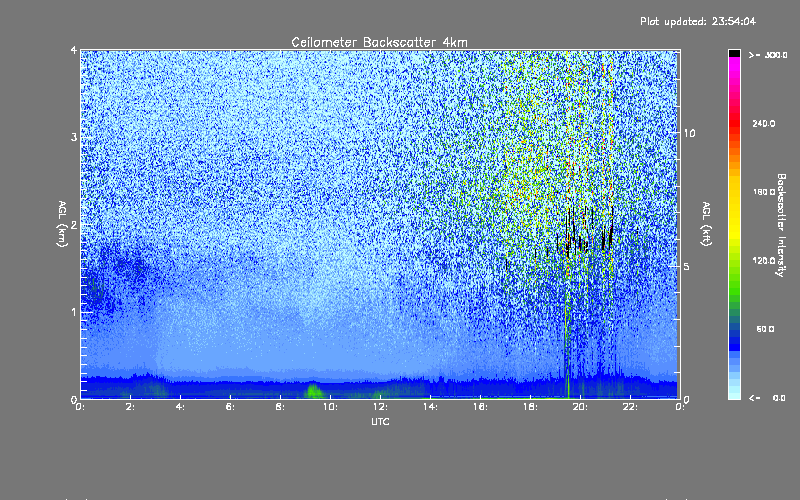The height and width of the screenshot is (500, 800).
Task: Select the "Ceilometer Backscatter 4km" plot title
Action: click(379, 42)
